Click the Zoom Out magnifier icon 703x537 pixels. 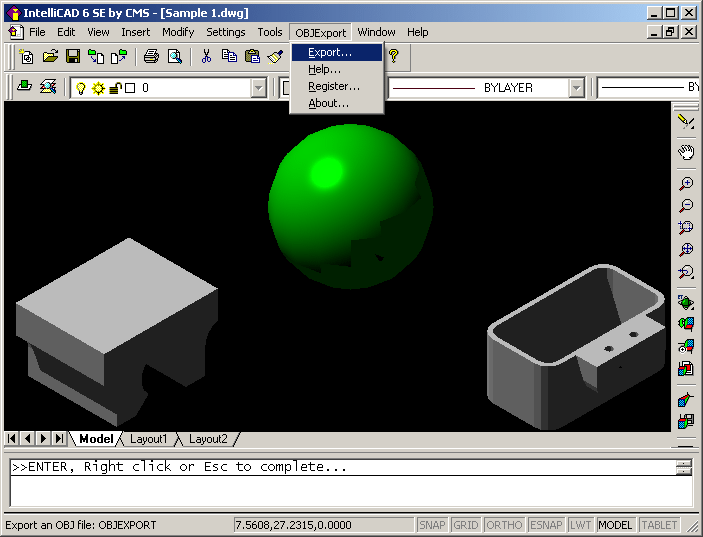(686, 205)
